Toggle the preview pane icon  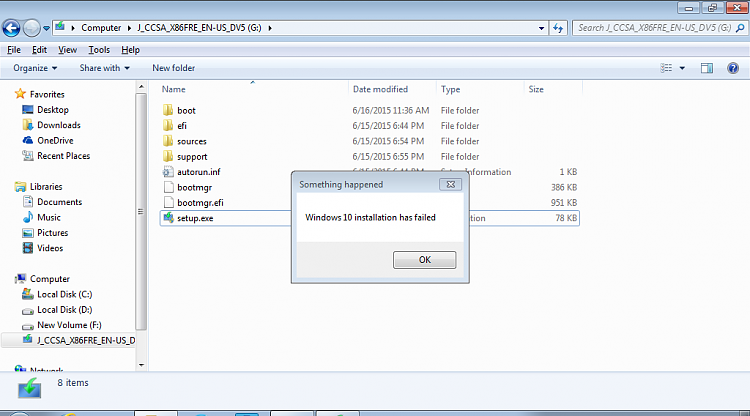pyautogui.click(x=707, y=68)
